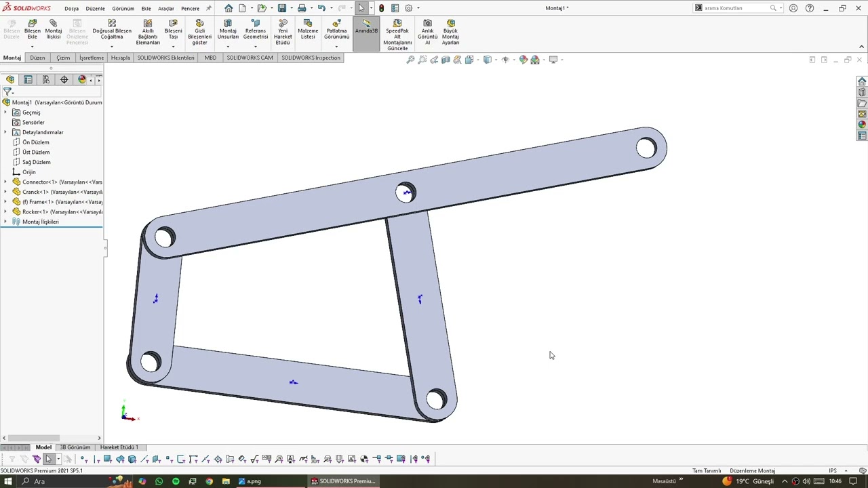
Task: Switch to the Çizim ribbon tab
Action: (63, 58)
